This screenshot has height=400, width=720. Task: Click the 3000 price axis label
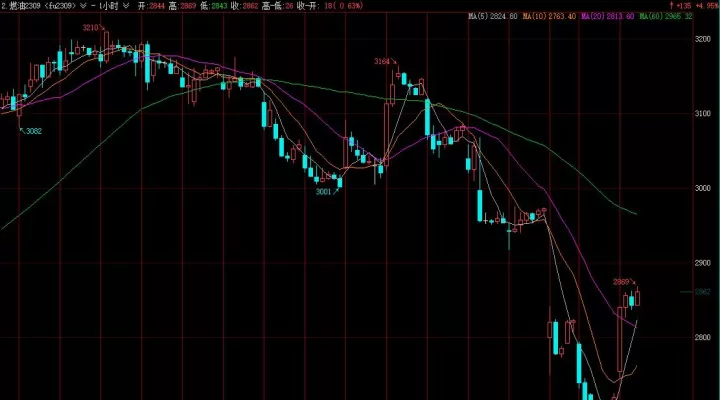(703, 188)
